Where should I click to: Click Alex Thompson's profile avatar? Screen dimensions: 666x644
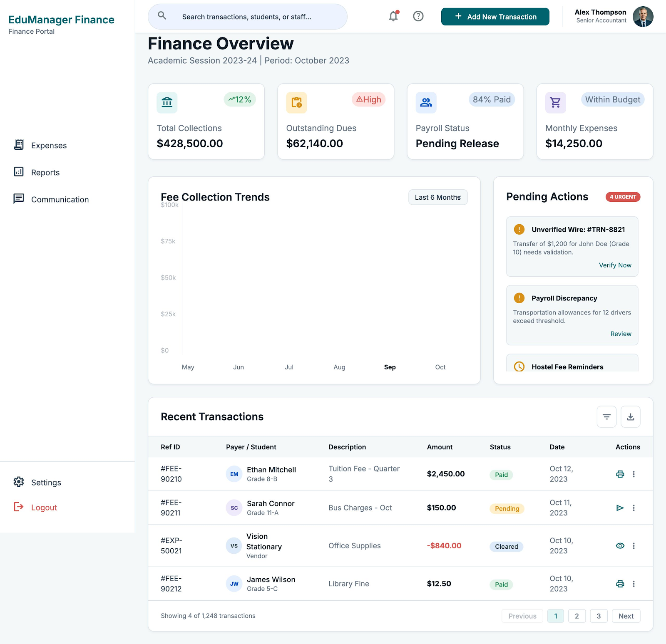[643, 17]
